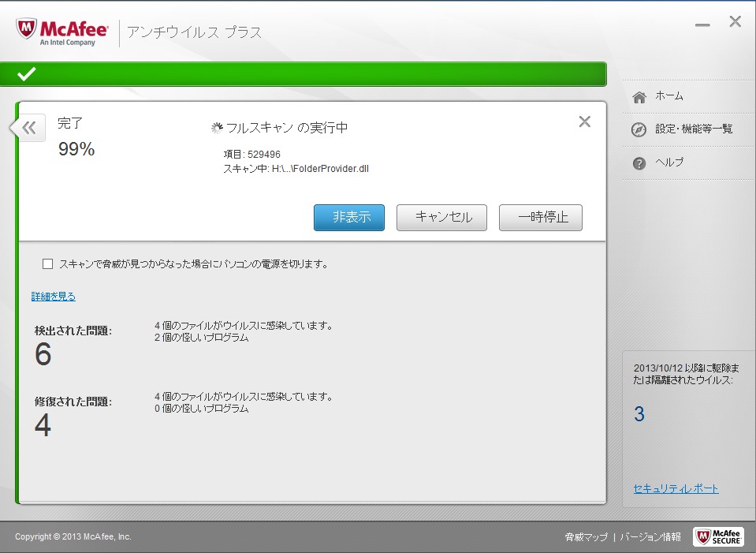756x553 pixels.
Task: Click the repaired problems count 4
Action: point(43,425)
